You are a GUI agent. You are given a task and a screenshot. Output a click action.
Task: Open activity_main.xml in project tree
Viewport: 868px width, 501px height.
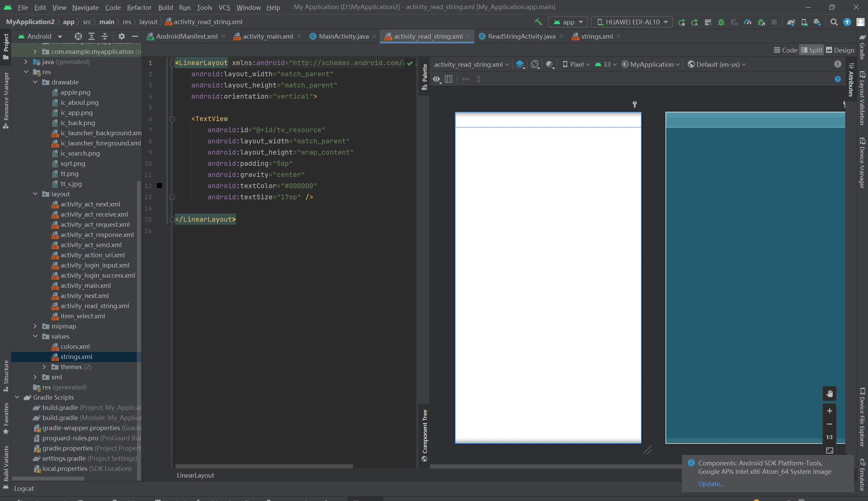[85, 286]
